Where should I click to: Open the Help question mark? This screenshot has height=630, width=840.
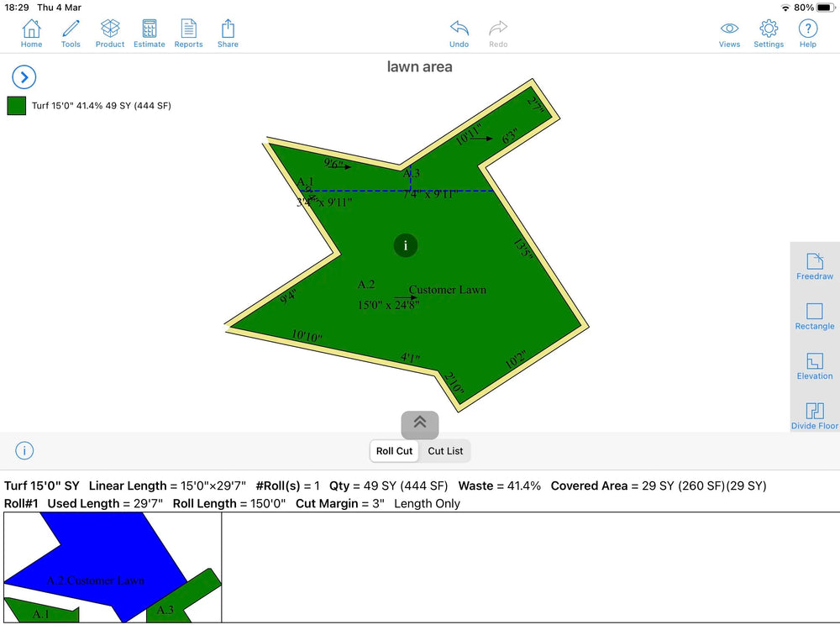(x=807, y=33)
